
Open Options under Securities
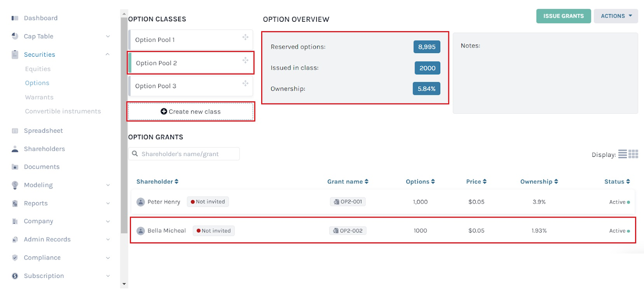[37, 83]
